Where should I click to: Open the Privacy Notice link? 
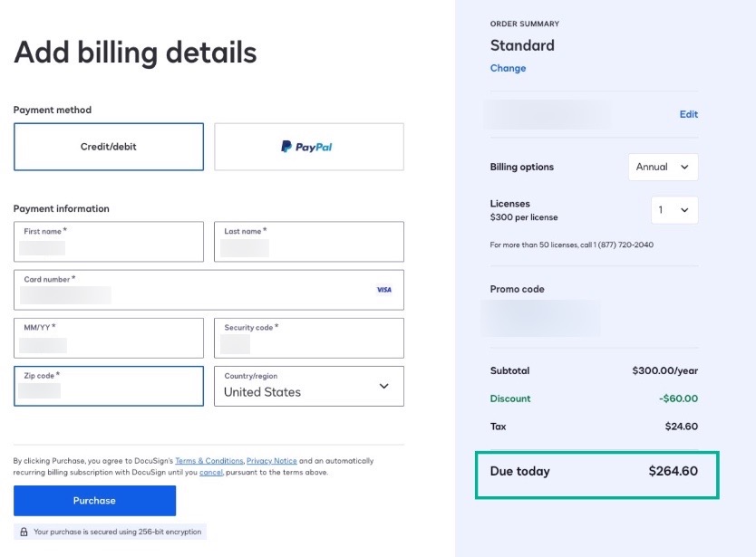point(272,461)
